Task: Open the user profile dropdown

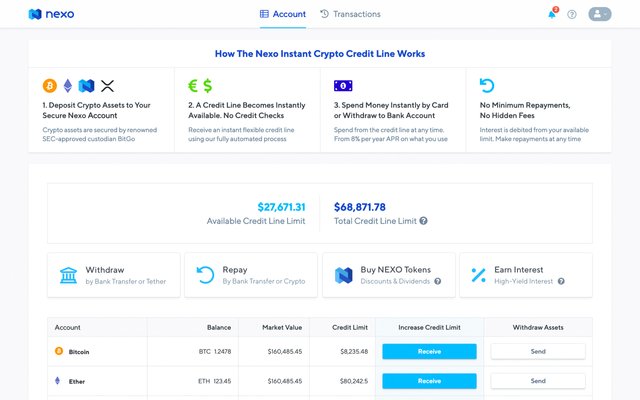Action: tap(600, 14)
